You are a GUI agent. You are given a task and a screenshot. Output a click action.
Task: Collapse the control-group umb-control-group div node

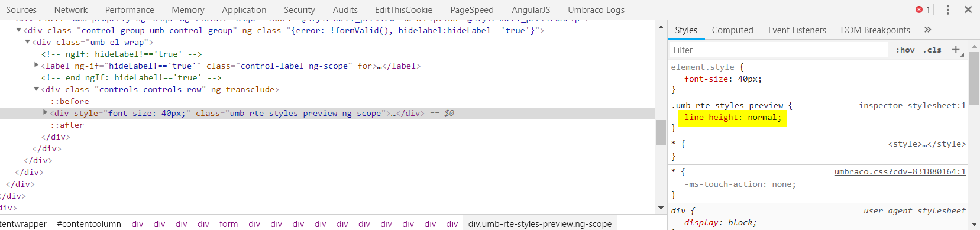point(18,30)
